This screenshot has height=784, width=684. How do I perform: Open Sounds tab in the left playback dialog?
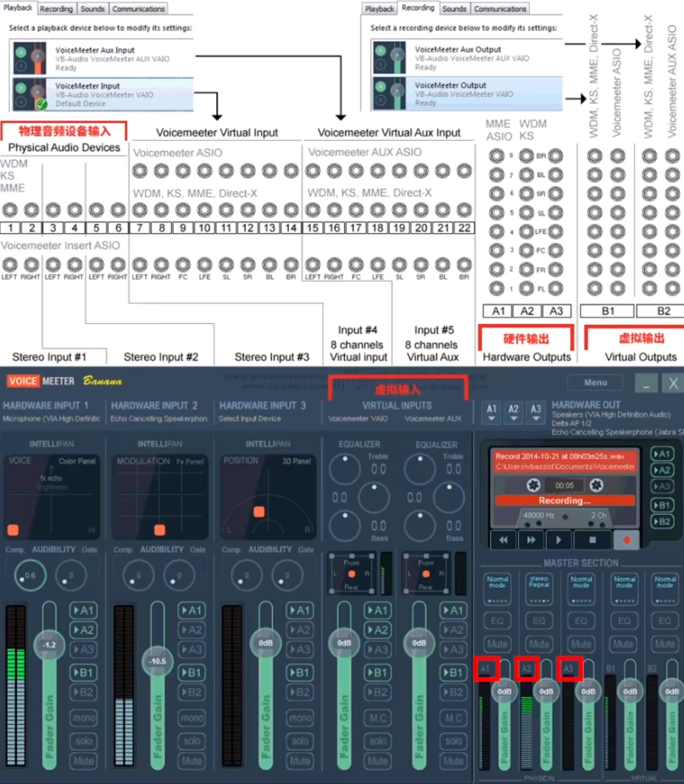click(x=92, y=9)
